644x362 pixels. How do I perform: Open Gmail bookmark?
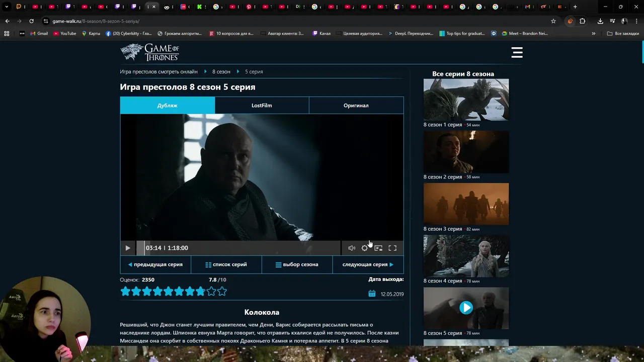coord(39,34)
